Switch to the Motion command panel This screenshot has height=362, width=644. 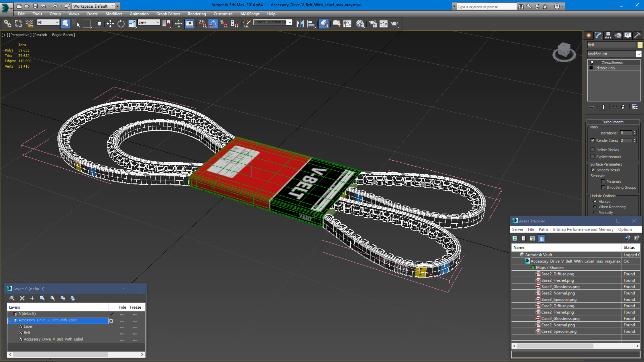pos(618,36)
